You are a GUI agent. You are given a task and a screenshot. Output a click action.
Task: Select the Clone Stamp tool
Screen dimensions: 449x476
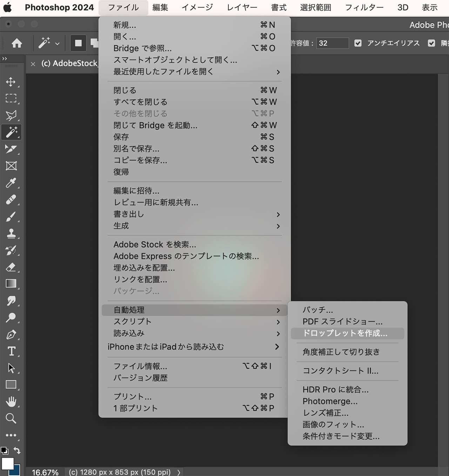coord(11,233)
